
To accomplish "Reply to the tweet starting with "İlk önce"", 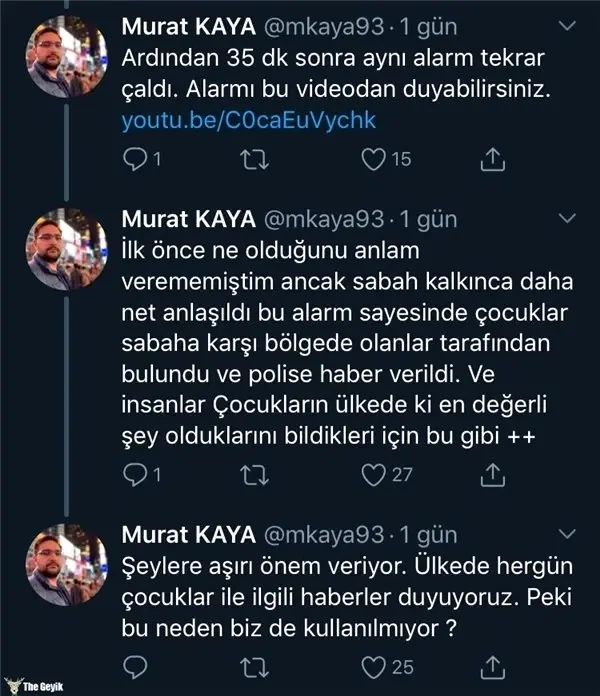I will pos(135,475).
